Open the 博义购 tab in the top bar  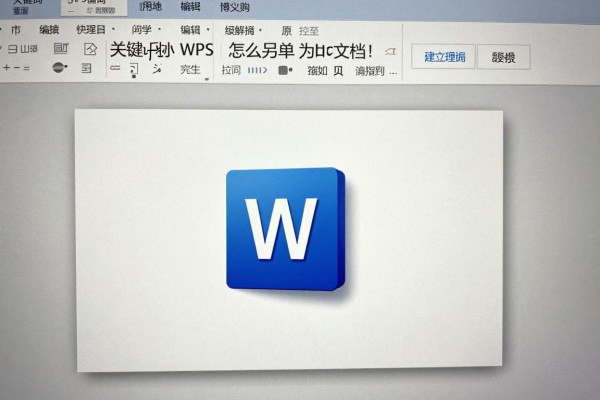(234, 7)
